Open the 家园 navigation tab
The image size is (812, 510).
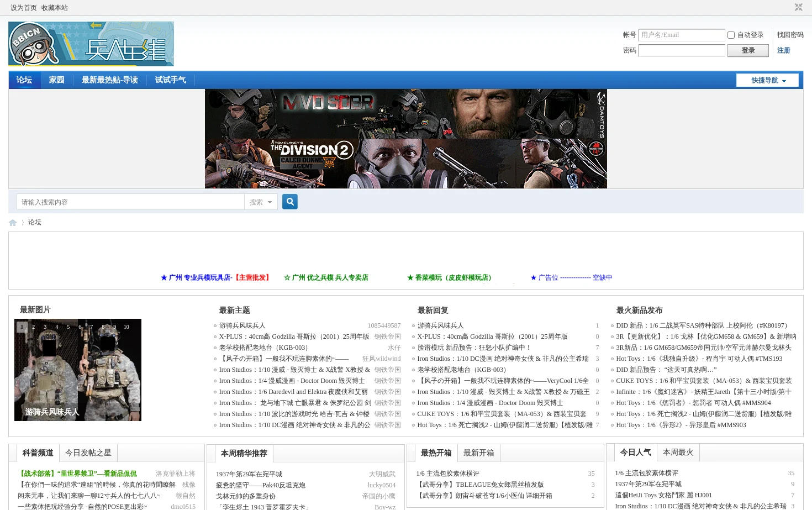(57, 80)
